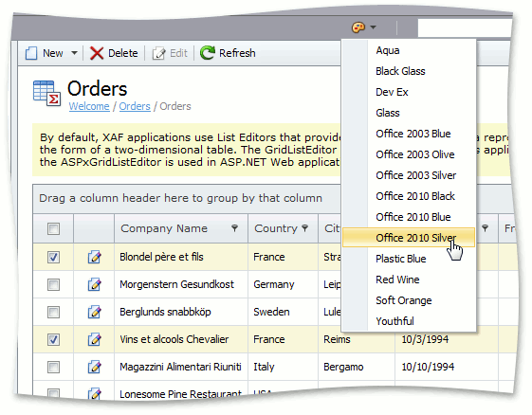Open the Orders breadcrumb link
The height and width of the screenshot is (415, 532).
(135, 106)
